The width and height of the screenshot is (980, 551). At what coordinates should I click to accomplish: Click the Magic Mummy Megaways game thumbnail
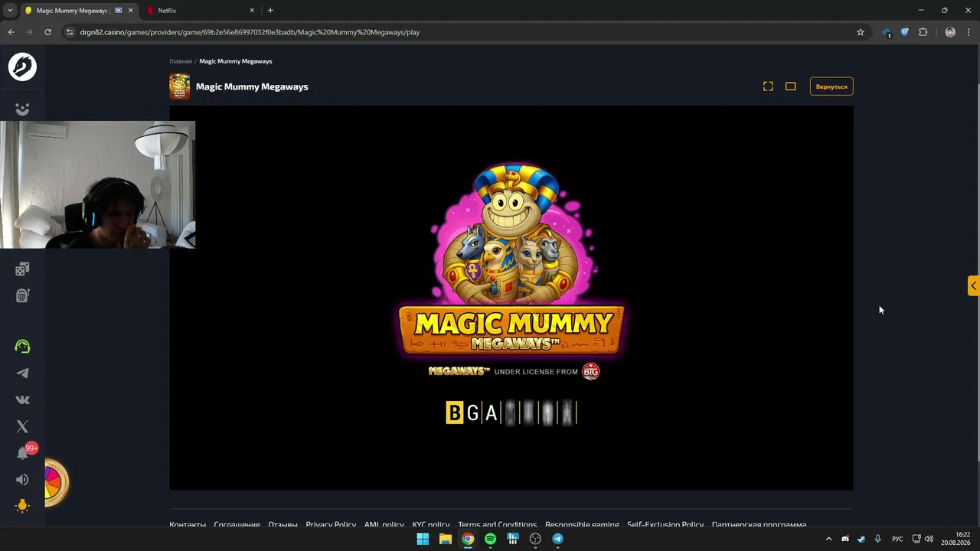tap(180, 86)
